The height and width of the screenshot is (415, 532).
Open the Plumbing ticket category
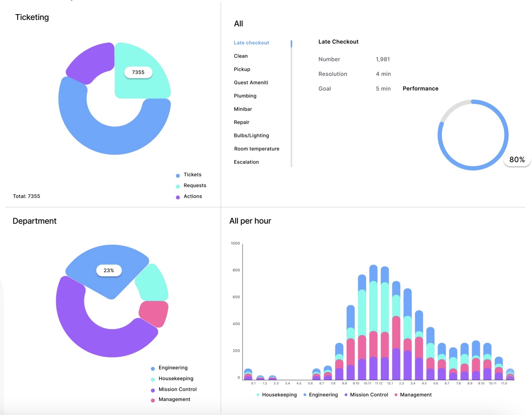tap(245, 96)
